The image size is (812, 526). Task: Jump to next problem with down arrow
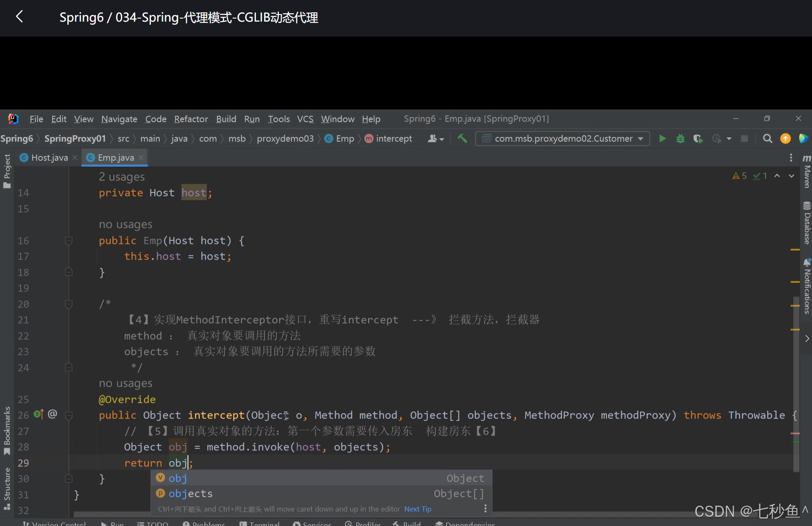[x=791, y=176]
